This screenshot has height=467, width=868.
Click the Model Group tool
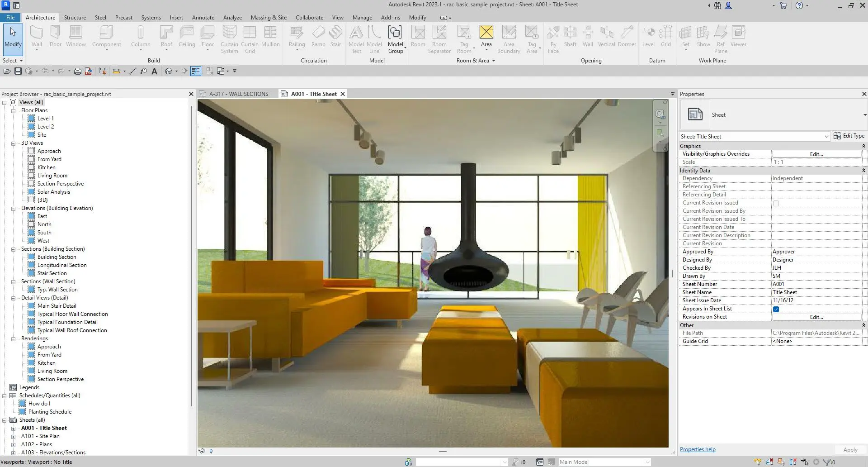click(x=396, y=40)
